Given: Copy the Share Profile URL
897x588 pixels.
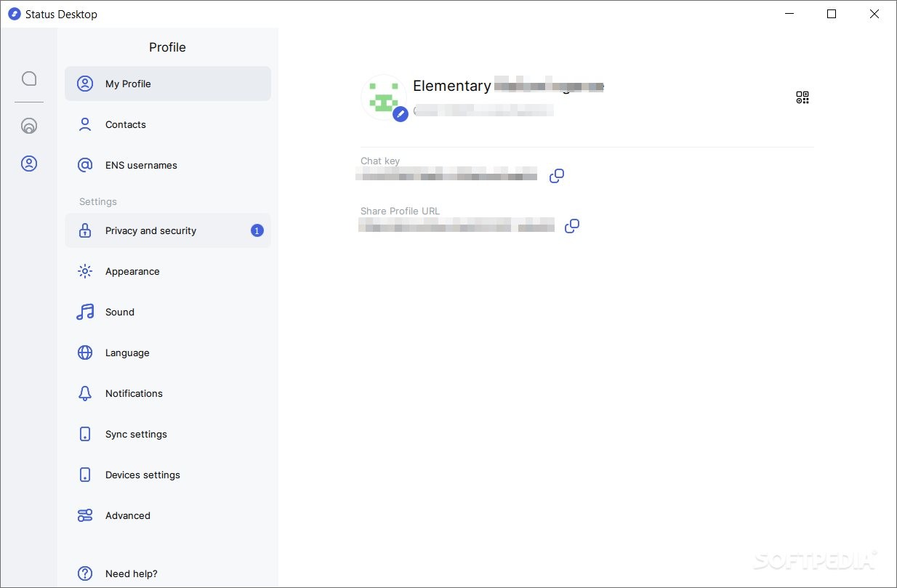Looking at the screenshot, I should point(572,225).
